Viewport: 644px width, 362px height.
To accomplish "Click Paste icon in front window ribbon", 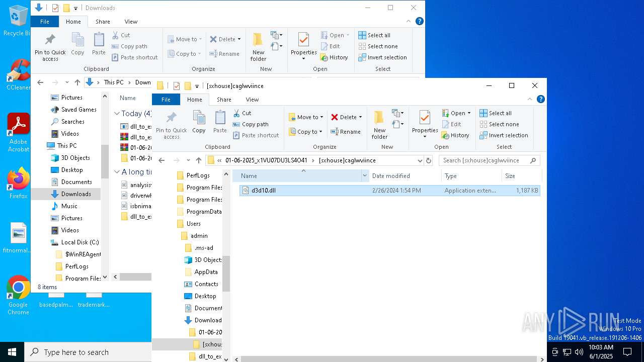I will tap(220, 122).
